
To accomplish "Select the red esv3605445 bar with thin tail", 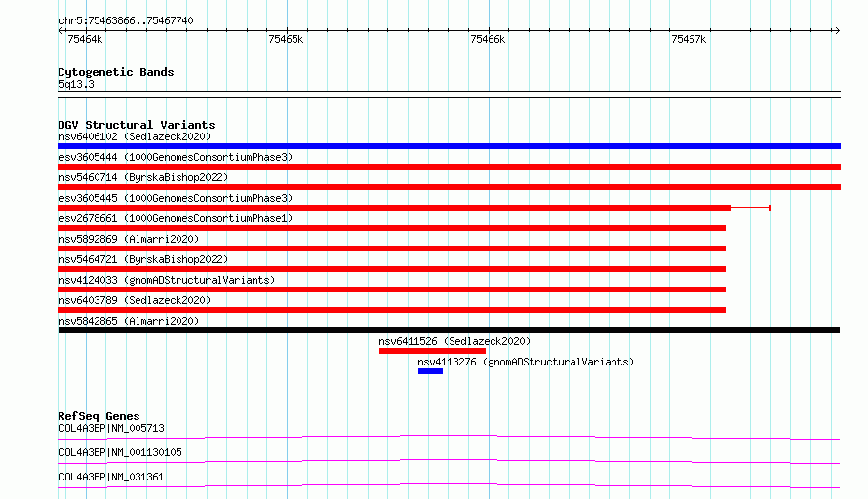I will 414,208.
